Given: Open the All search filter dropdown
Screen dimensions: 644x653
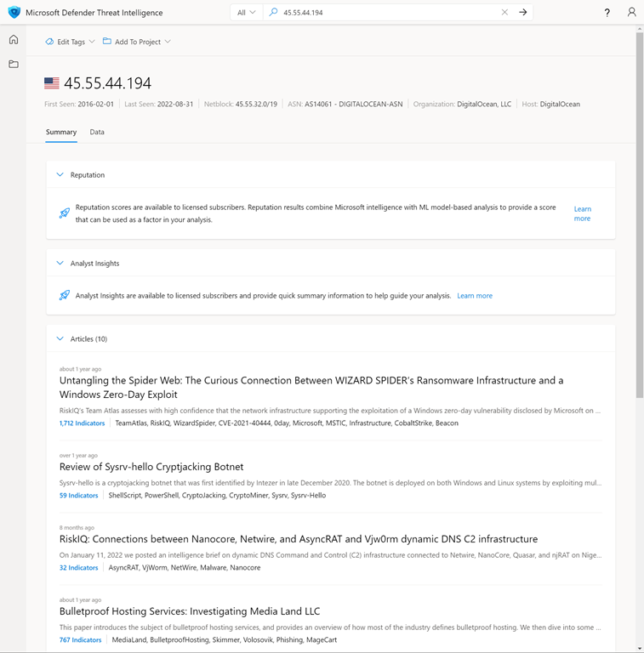Looking at the screenshot, I should pyautogui.click(x=247, y=13).
